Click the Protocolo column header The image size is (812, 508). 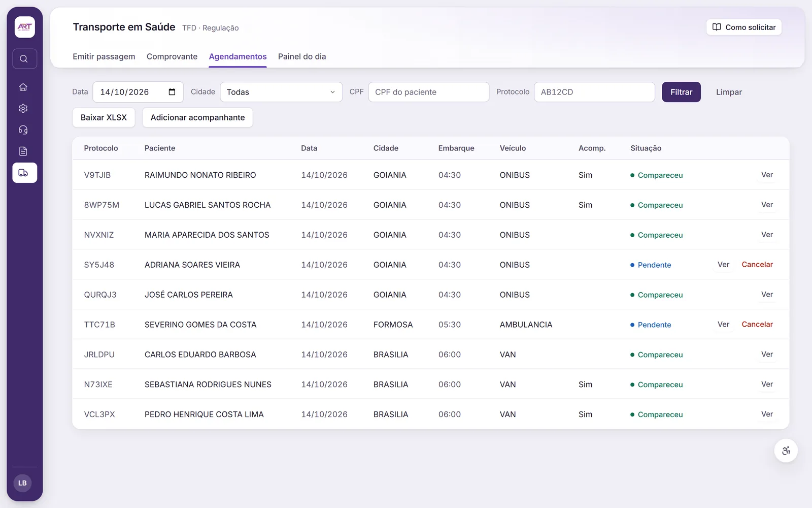[101, 148]
